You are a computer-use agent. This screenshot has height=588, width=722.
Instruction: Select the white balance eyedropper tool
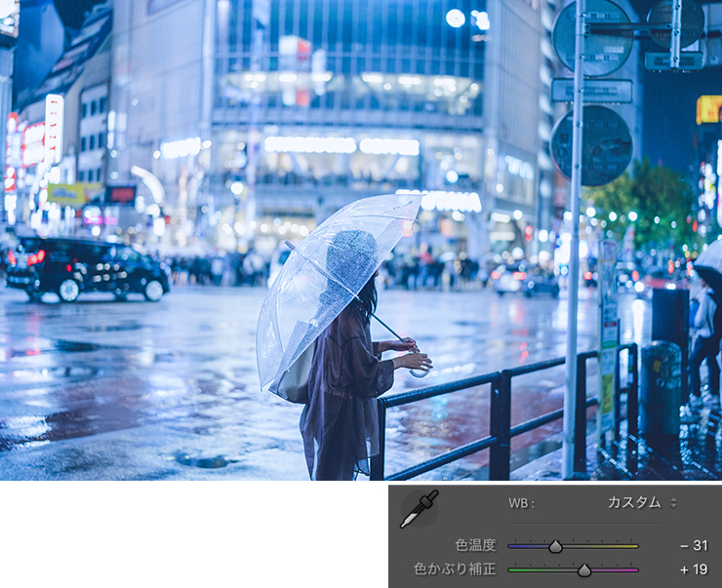tap(419, 509)
